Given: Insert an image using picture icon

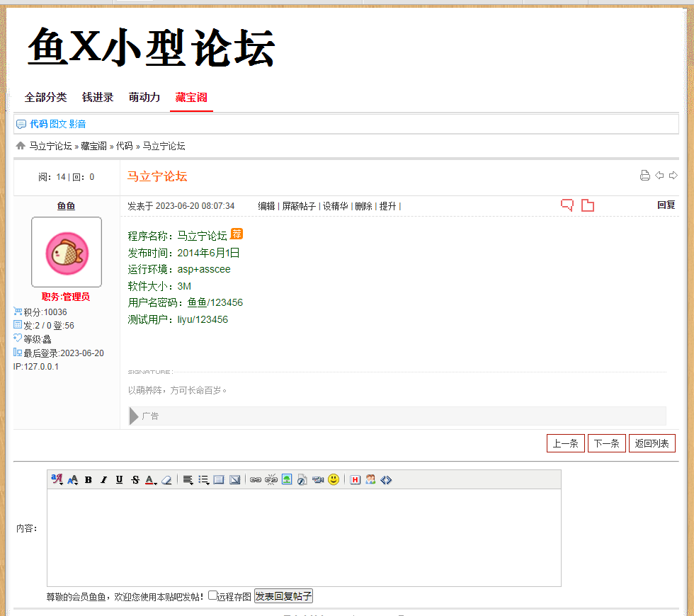Looking at the screenshot, I should pos(287,480).
